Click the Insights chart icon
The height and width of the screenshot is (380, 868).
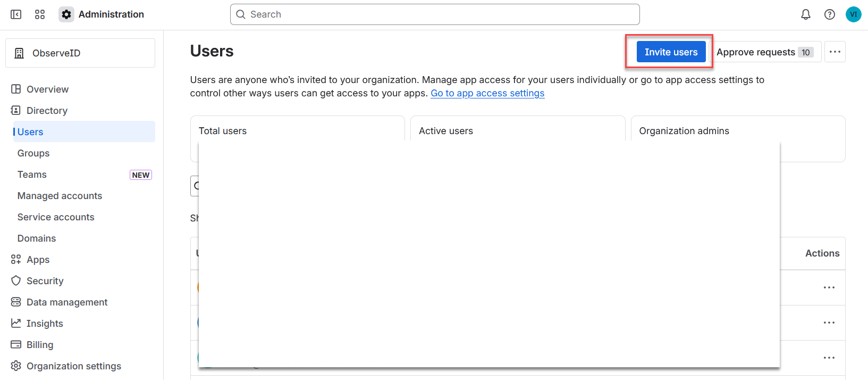click(16, 323)
